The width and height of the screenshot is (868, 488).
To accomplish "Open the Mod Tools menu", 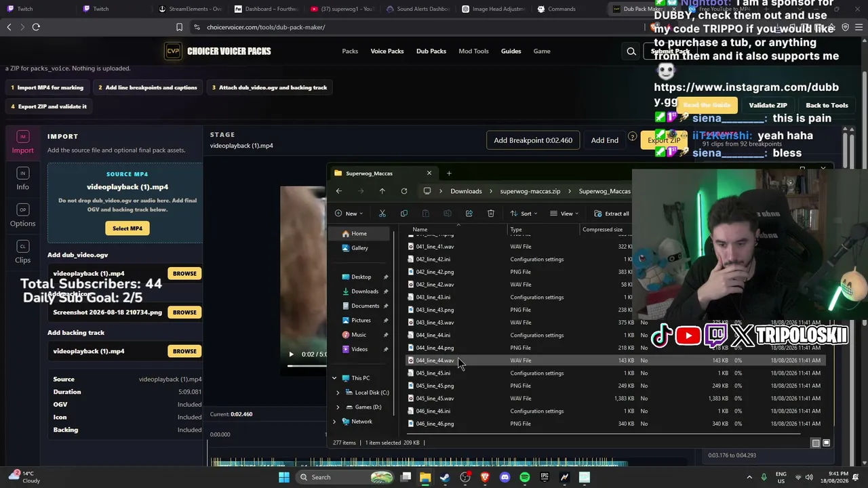I will [473, 52].
